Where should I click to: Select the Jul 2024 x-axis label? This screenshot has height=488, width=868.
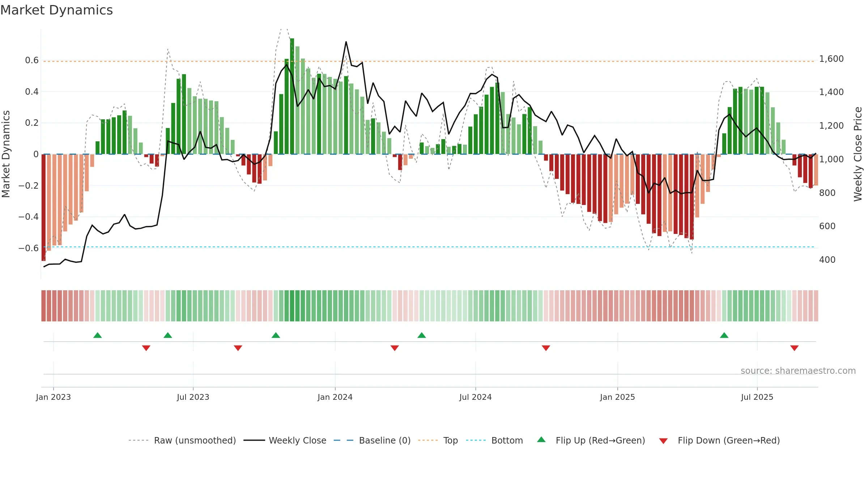click(476, 397)
